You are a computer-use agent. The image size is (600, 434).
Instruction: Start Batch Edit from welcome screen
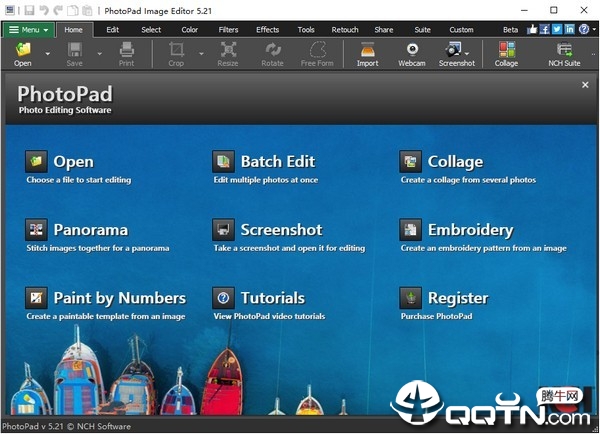coord(276,162)
